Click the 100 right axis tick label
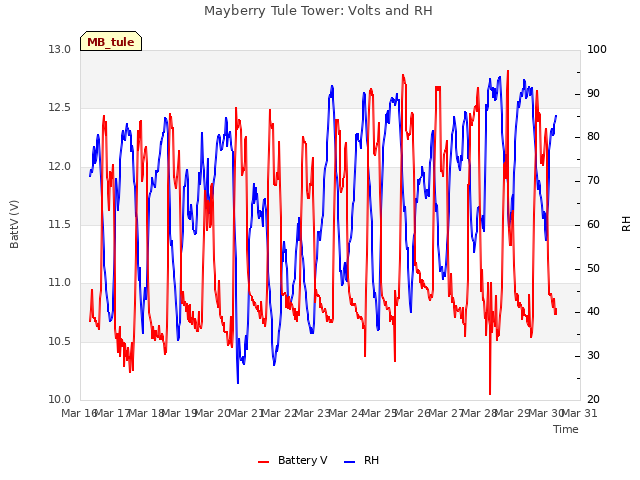Viewport: 640px width, 480px height. pos(597,49)
